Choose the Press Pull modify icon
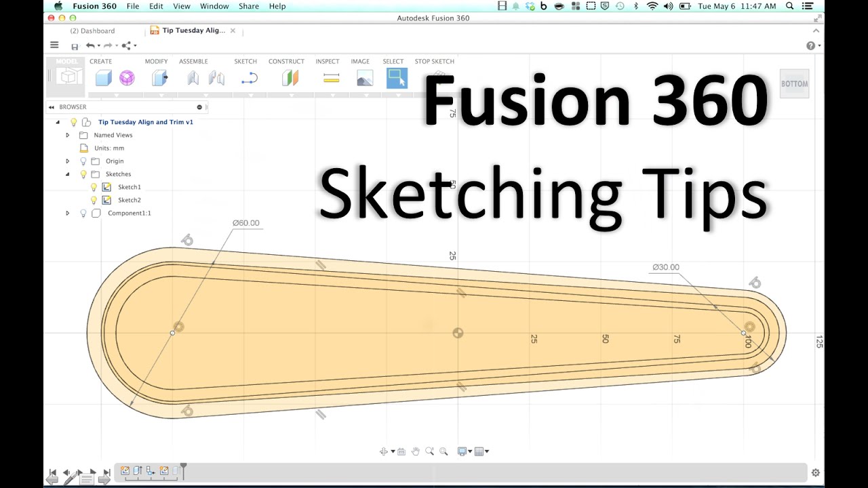Viewport: 868px width, 488px height. click(159, 78)
